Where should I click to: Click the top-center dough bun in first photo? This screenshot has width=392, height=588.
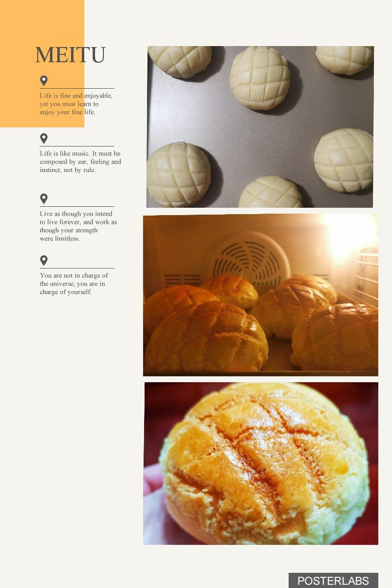tap(259, 78)
